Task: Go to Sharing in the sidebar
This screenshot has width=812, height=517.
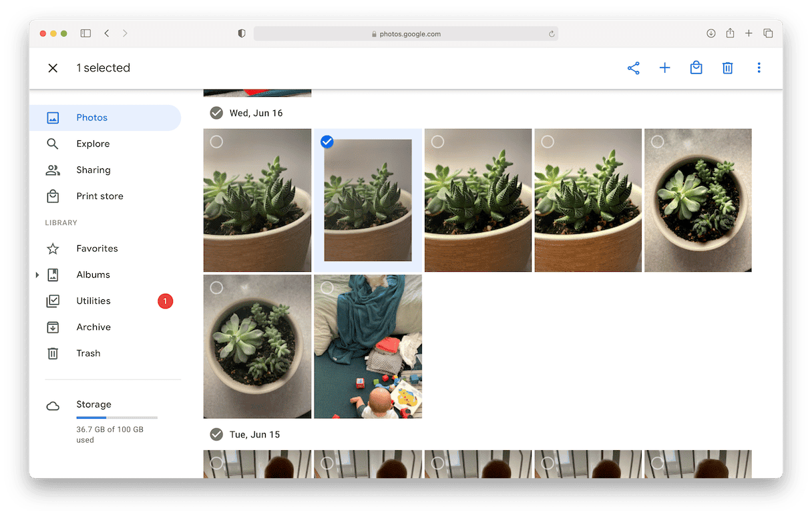Action: click(93, 170)
